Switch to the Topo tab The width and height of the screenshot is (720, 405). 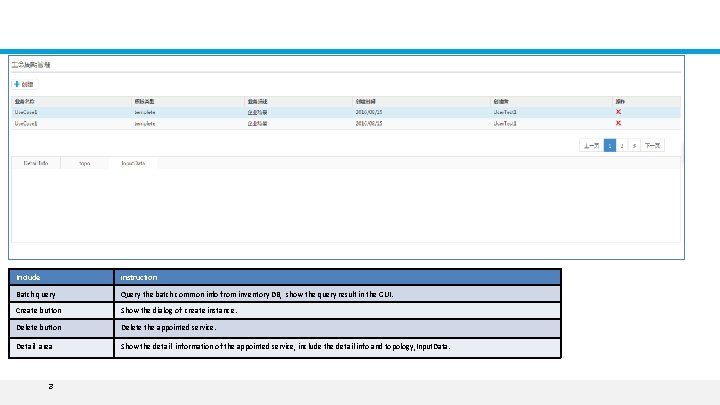coord(84,163)
